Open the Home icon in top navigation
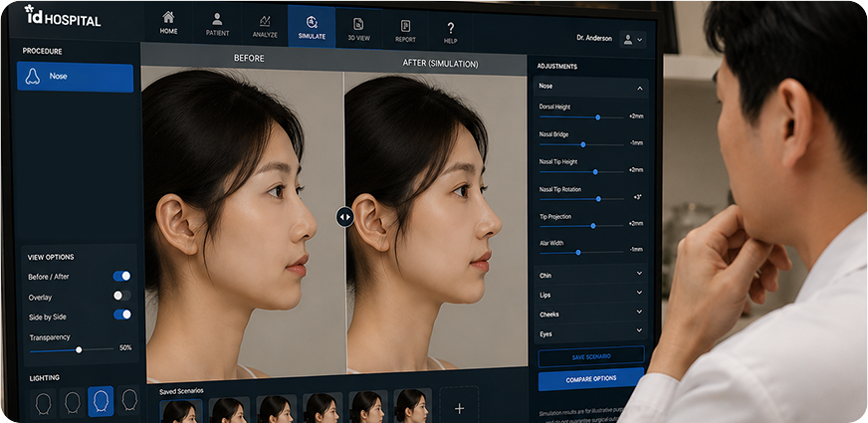 169,18
